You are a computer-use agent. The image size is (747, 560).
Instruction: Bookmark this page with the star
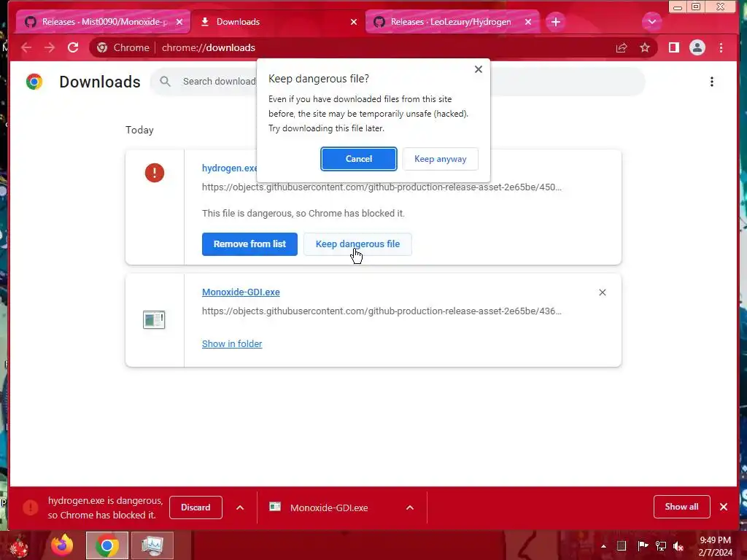(645, 47)
